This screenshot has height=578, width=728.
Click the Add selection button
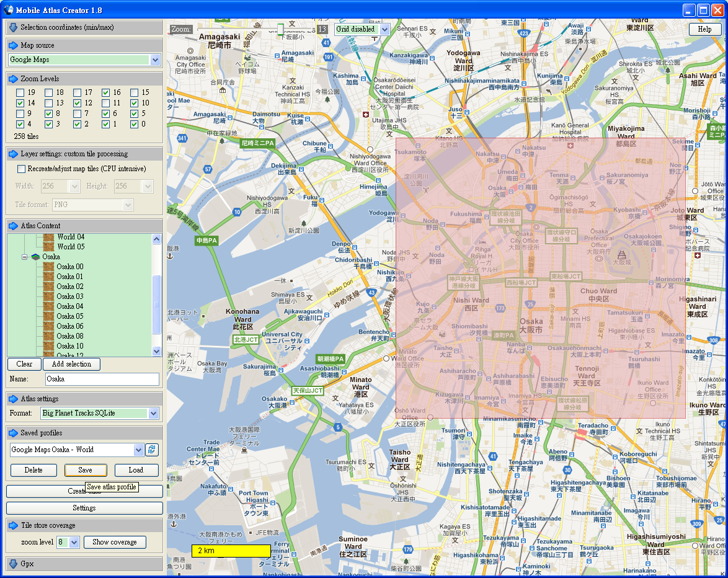coord(71,365)
